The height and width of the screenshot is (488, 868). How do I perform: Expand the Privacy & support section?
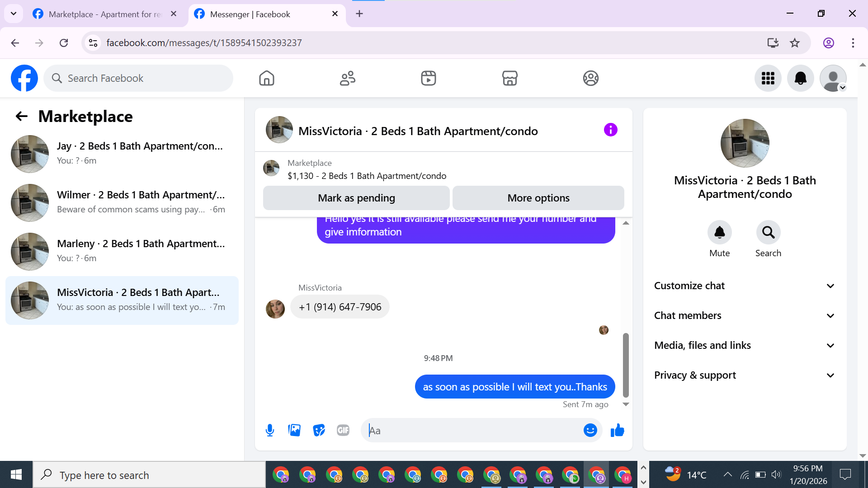[745, 375]
